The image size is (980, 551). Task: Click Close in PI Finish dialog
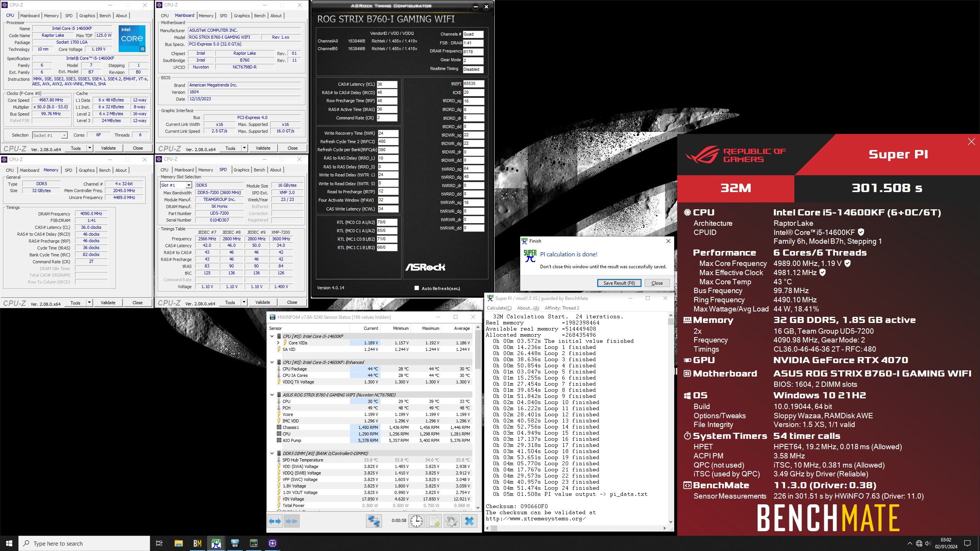(657, 283)
